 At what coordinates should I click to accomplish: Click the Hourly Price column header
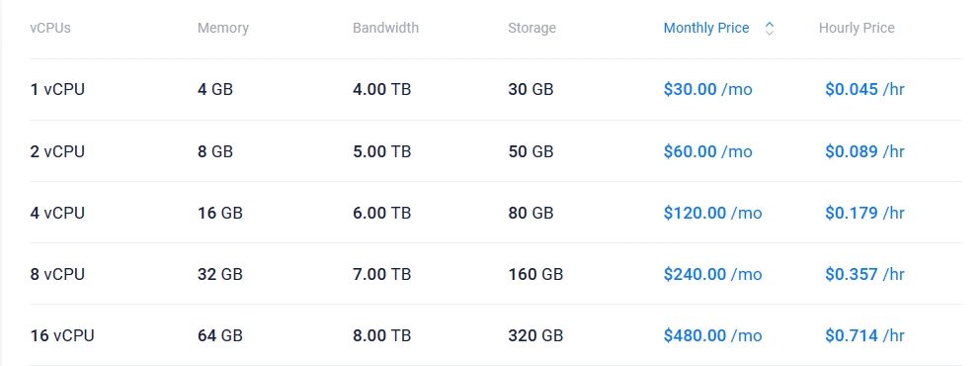click(857, 28)
